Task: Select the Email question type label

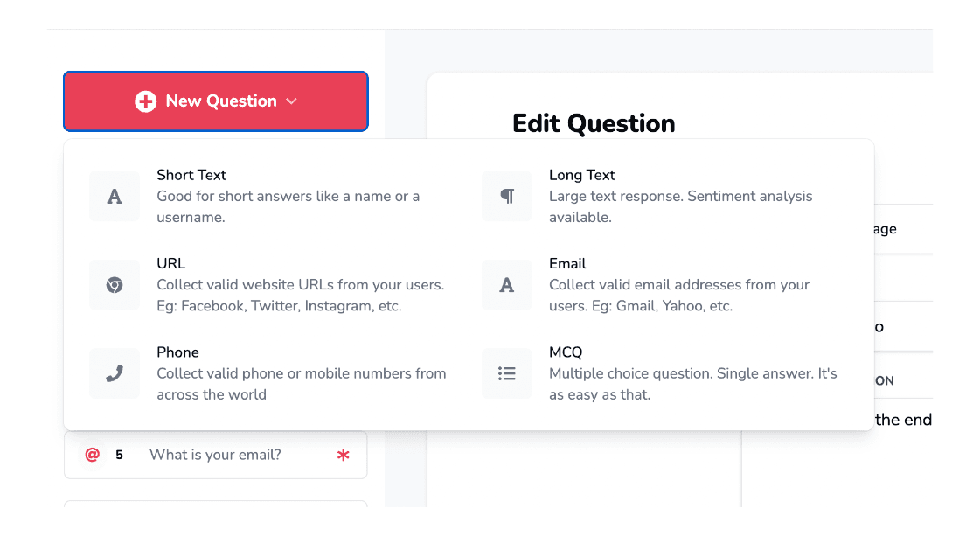Action: click(x=567, y=263)
